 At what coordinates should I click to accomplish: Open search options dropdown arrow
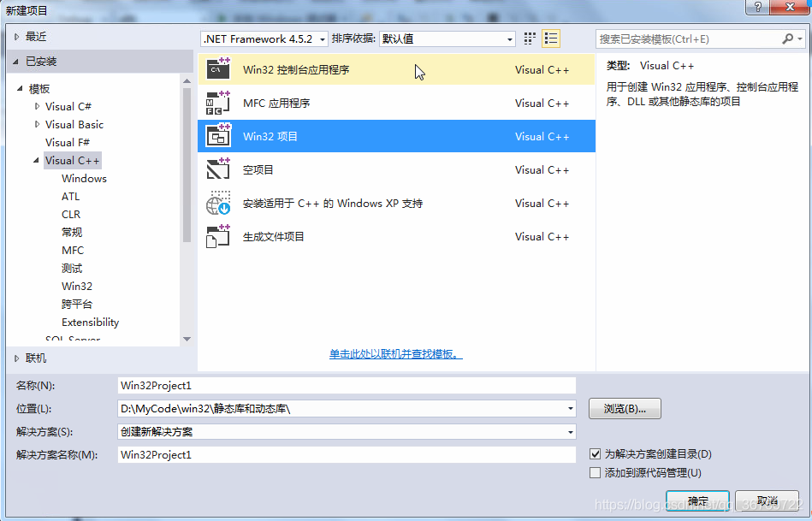click(799, 38)
